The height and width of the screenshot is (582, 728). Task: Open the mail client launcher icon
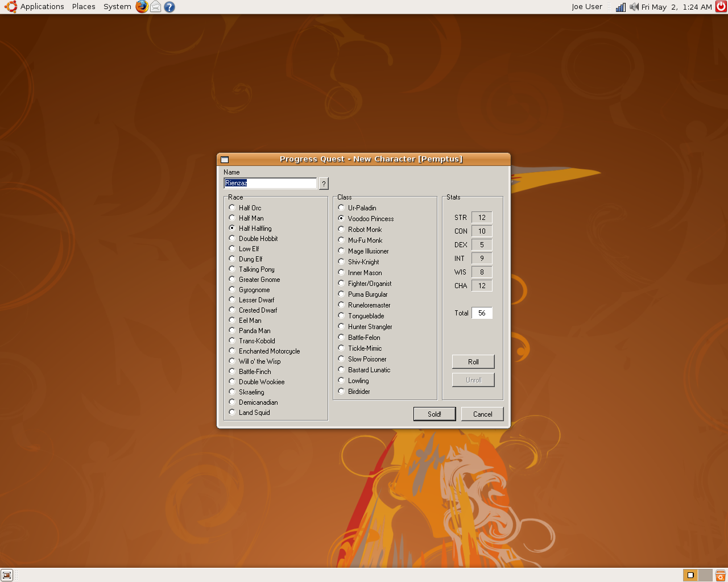(155, 7)
